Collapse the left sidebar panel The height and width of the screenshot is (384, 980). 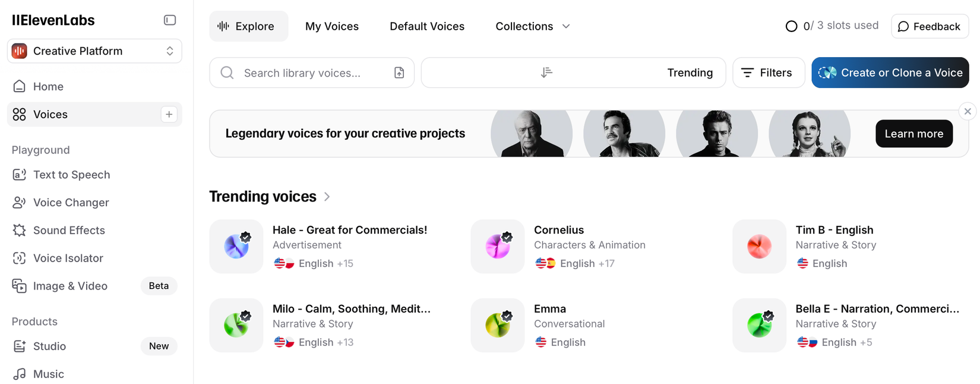(x=169, y=20)
